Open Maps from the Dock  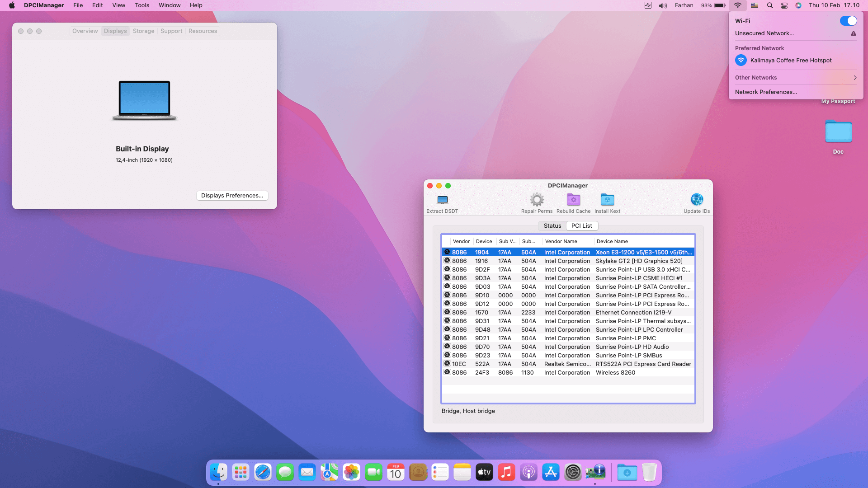pyautogui.click(x=330, y=472)
